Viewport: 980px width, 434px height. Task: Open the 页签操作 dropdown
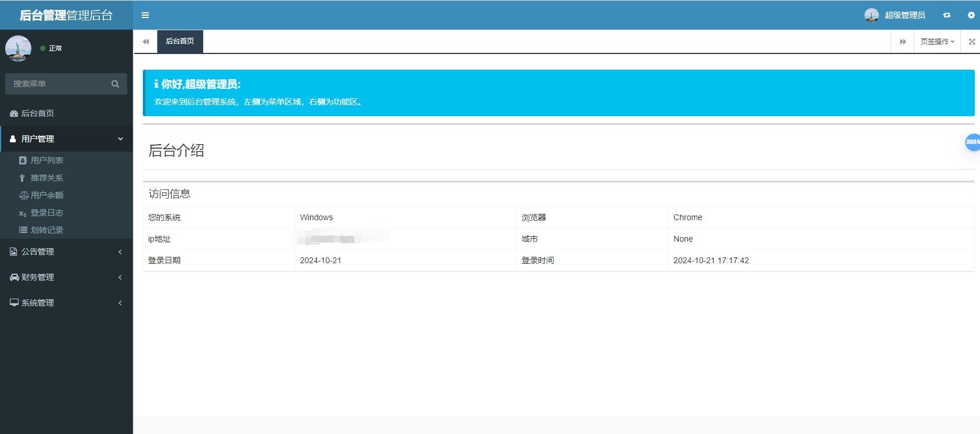pos(936,42)
